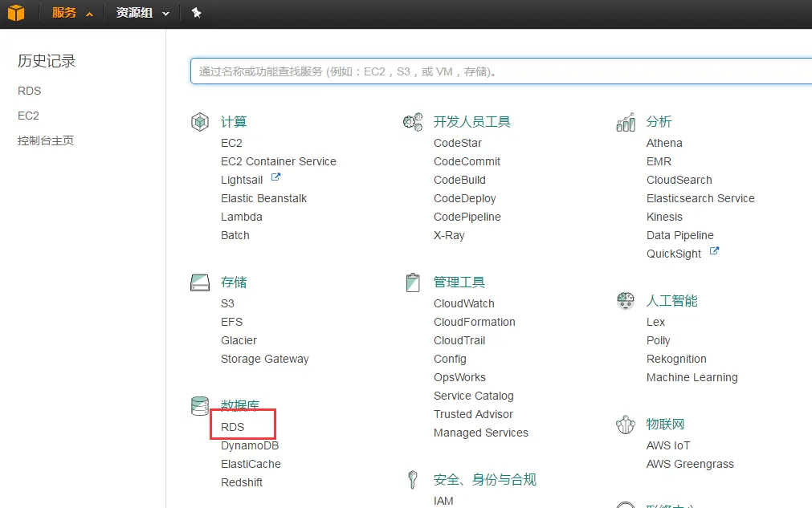Click the external link icon beside QuickSight
Viewport: 812px width, 508px height.
point(714,251)
